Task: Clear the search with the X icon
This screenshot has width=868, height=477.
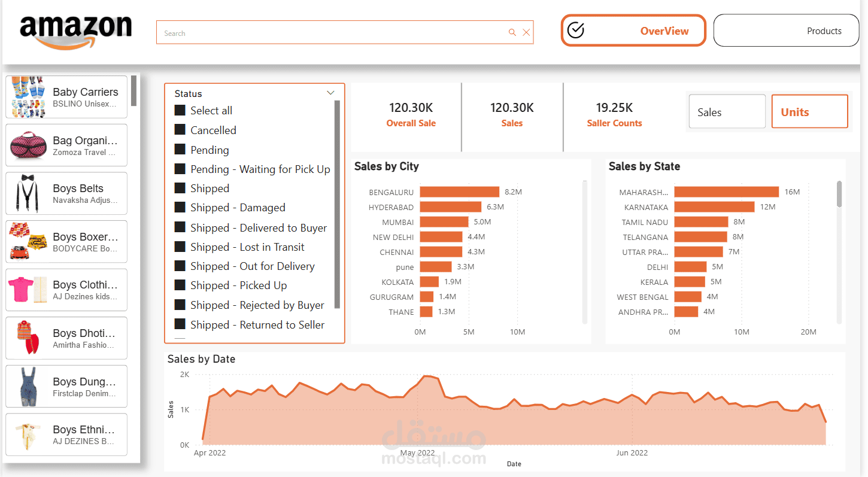Action: [526, 32]
